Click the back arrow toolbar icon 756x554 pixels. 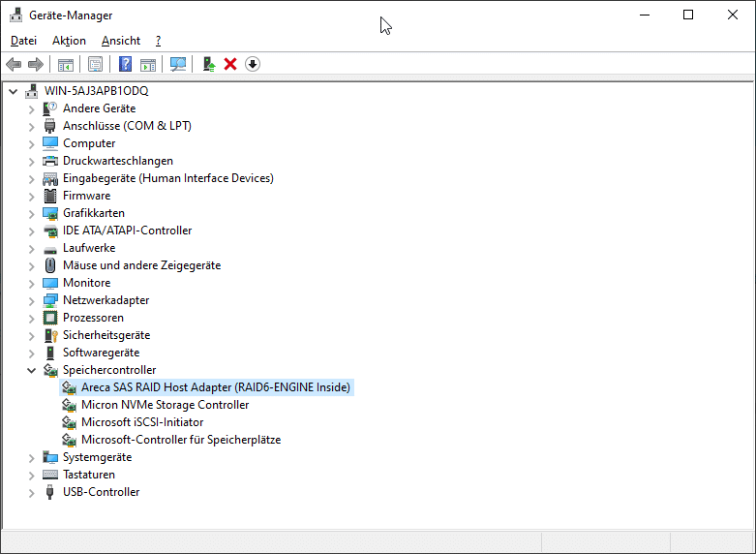tap(14, 64)
